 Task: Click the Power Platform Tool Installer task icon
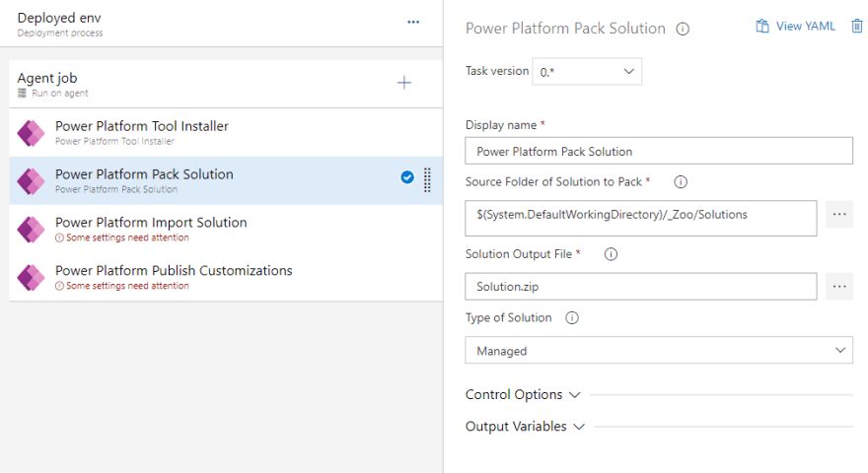31,133
